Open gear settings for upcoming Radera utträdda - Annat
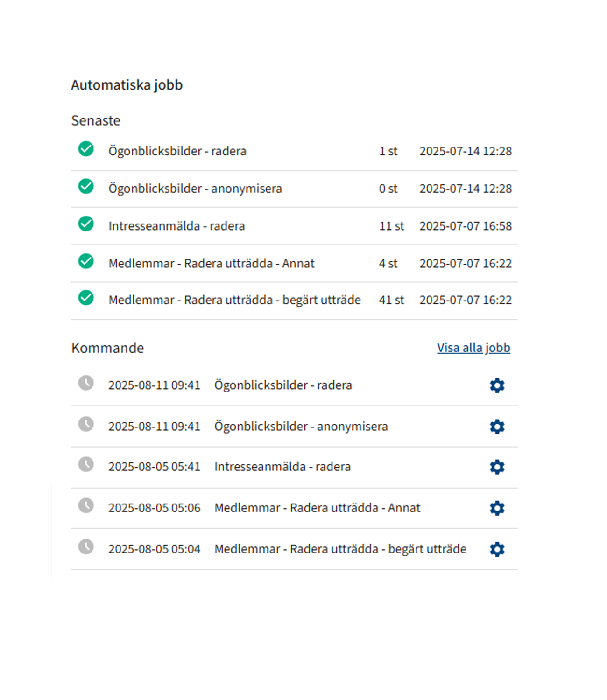 pyautogui.click(x=497, y=508)
